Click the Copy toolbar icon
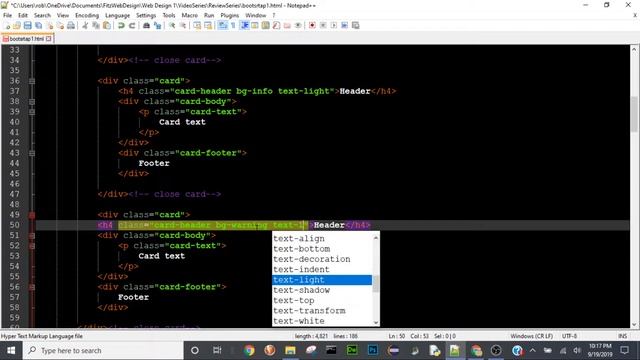 96,26
